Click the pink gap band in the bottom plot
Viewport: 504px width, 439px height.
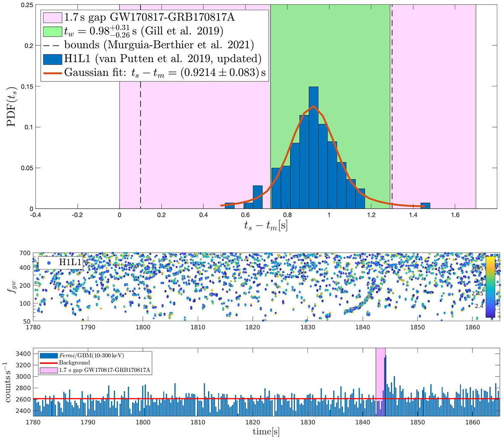point(381,369)
